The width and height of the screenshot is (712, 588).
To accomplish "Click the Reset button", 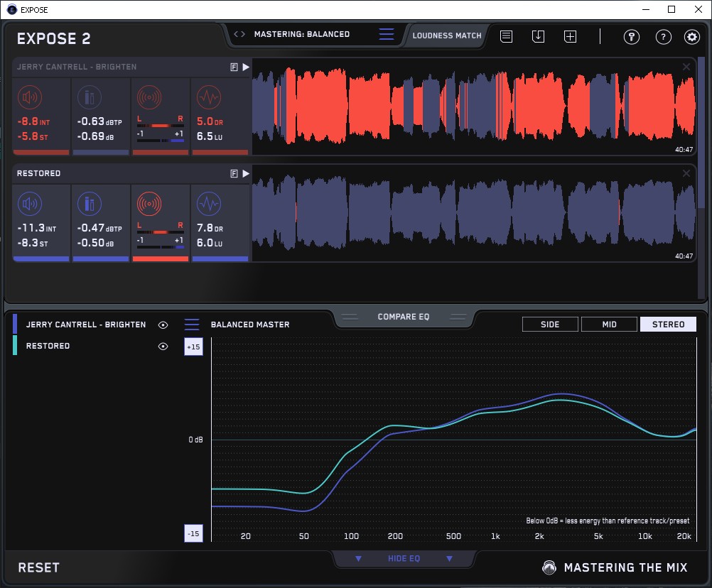I will 39,567.
